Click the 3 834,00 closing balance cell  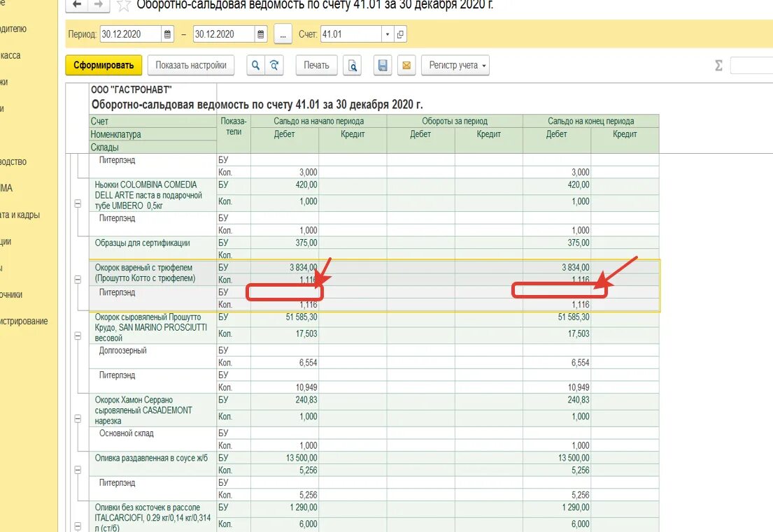click(557, 267)
